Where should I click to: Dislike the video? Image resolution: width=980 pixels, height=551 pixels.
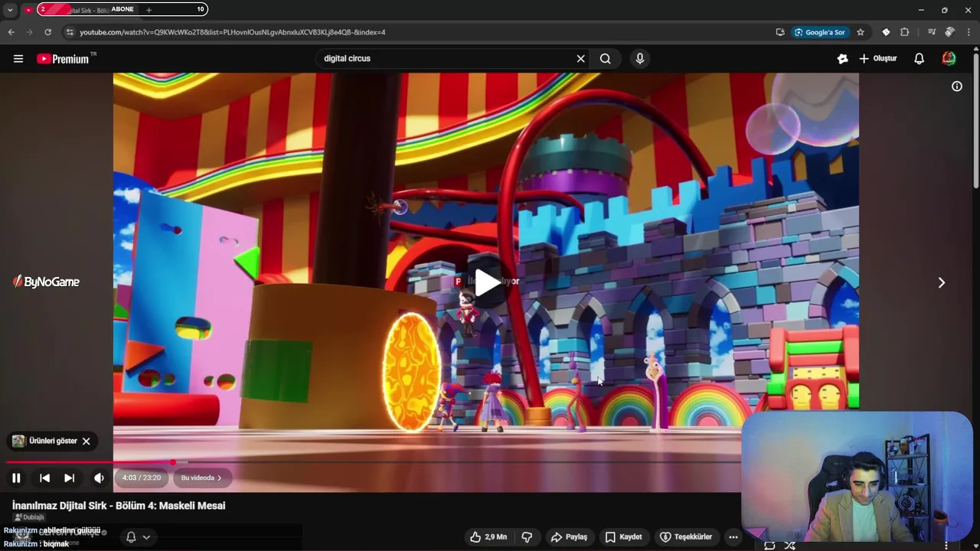[527, 537]
